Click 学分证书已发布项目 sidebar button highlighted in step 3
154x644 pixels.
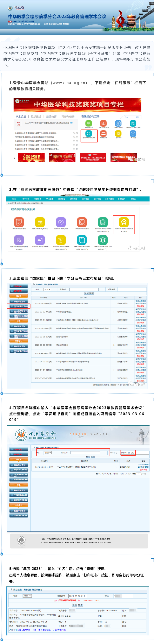coord(19,306)
